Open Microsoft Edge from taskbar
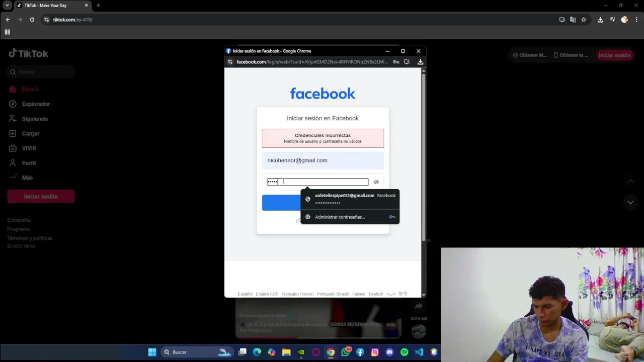The image size is (644, 362). pyautogui.click(x=257, y=352)
